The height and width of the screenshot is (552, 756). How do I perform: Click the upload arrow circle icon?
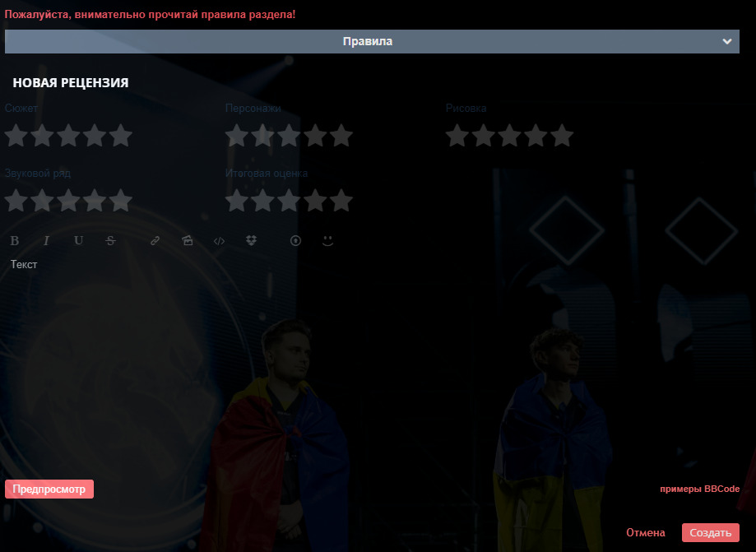click(295, 240)
